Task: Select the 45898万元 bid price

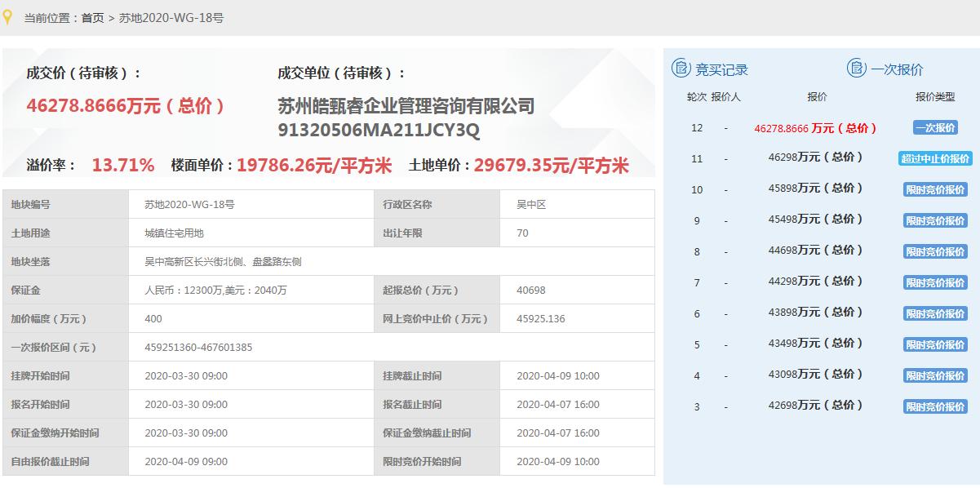Action: coord(817,189)
